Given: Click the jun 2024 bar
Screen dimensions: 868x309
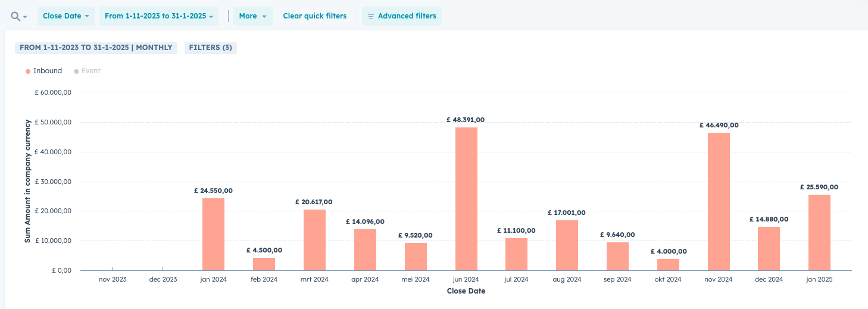Looking at the screenshot, I should (x=466, y=199).
